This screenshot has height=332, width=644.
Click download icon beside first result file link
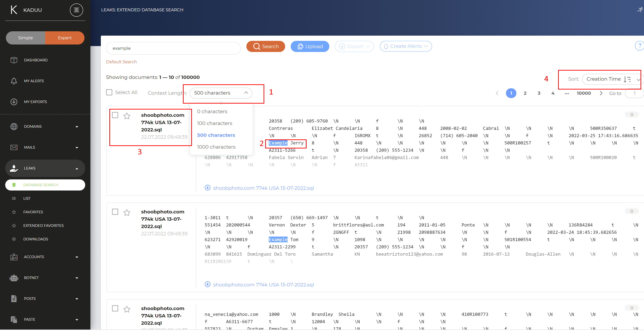(207, 188)
